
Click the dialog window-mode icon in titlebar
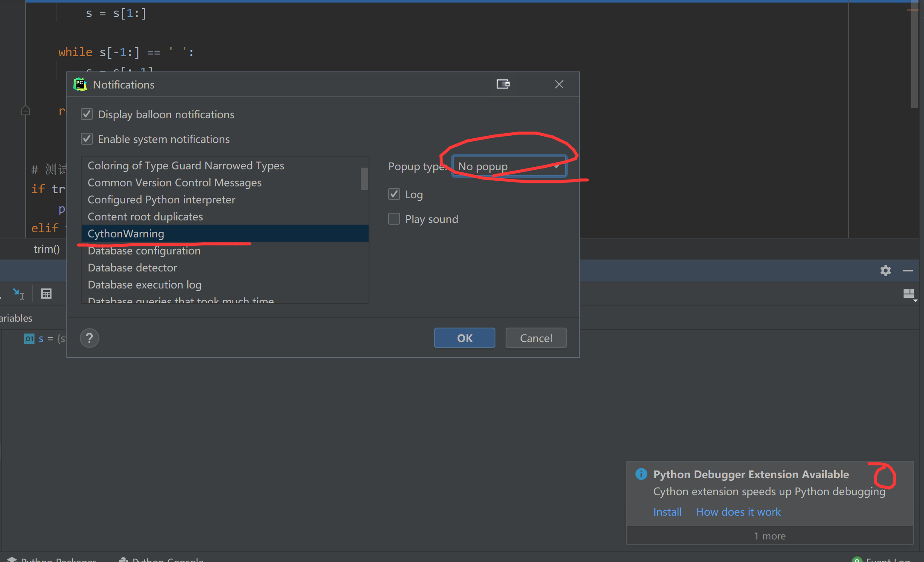(x=503, y=84)
